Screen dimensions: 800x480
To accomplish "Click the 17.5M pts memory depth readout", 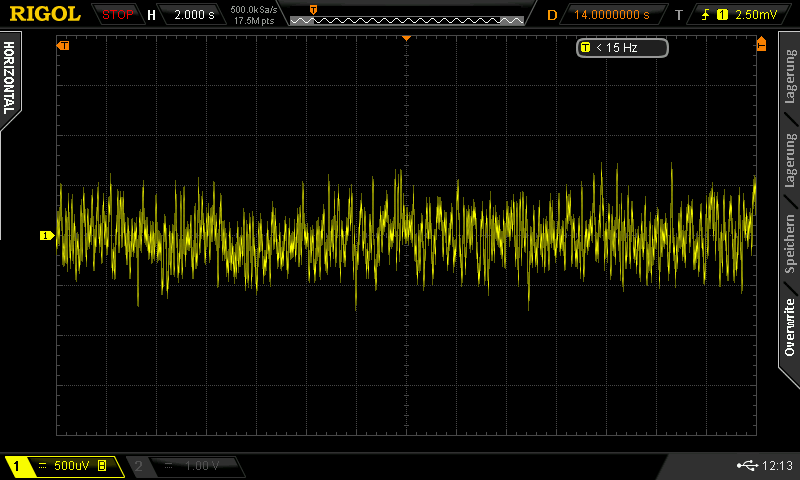I will [254, 21].
